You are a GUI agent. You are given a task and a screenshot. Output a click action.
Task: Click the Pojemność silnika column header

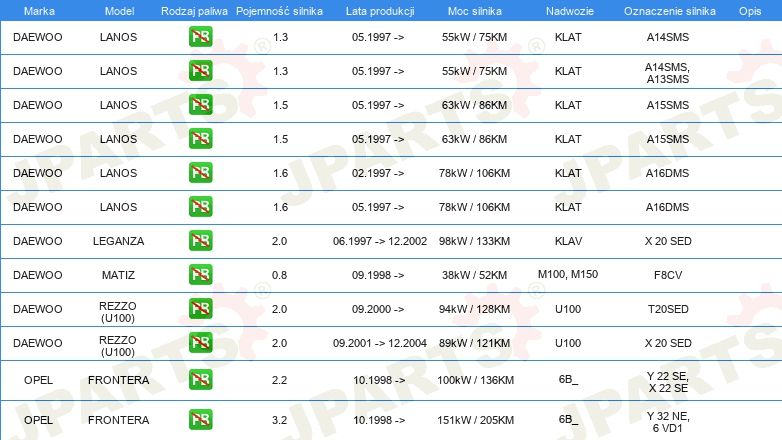279,11
